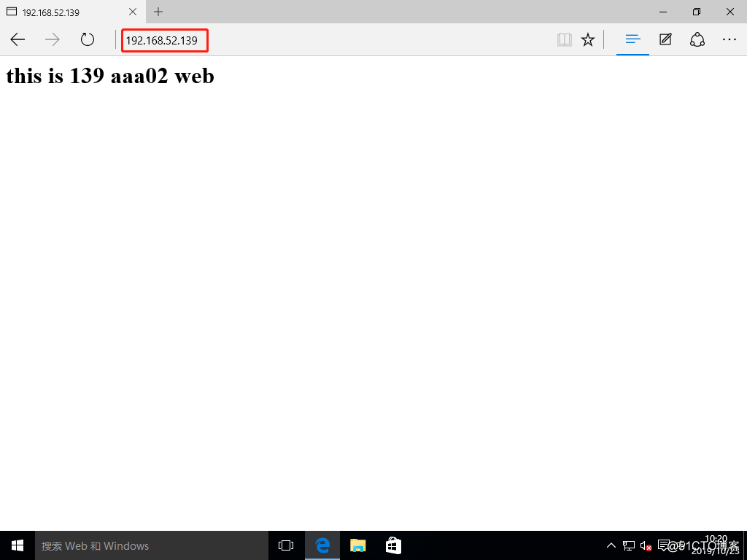Go back with the browser back arrow

coord(18,39)
